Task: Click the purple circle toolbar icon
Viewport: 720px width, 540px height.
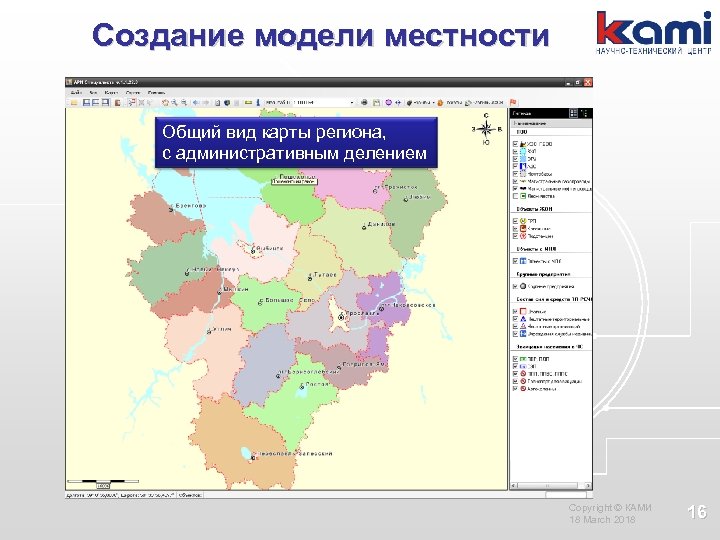Action: [389, 102]
